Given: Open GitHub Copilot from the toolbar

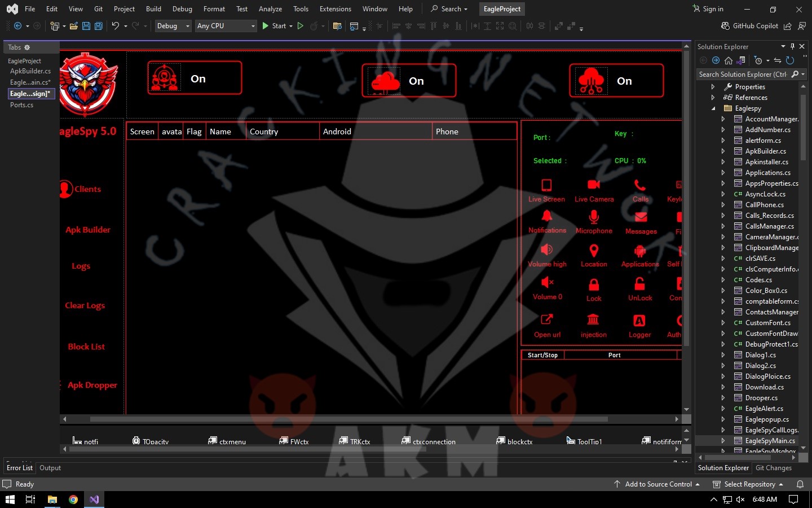Looking at the screenshot, I should [x=749, y=26].
